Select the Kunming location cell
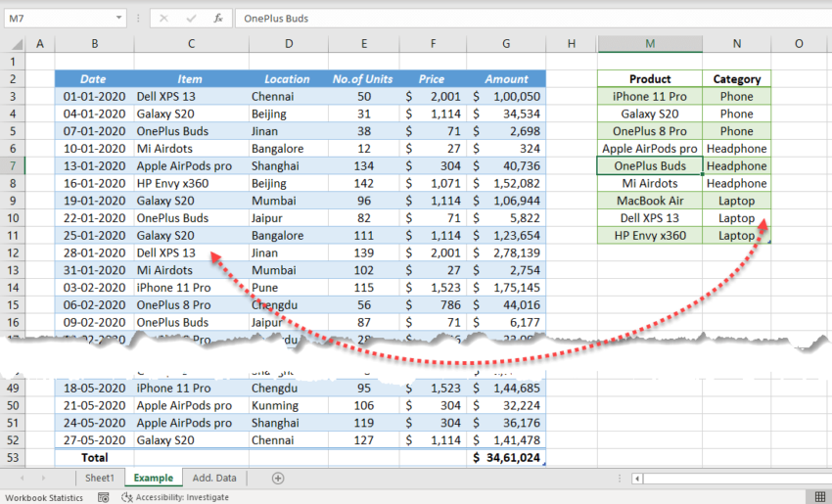 point(288,406)
